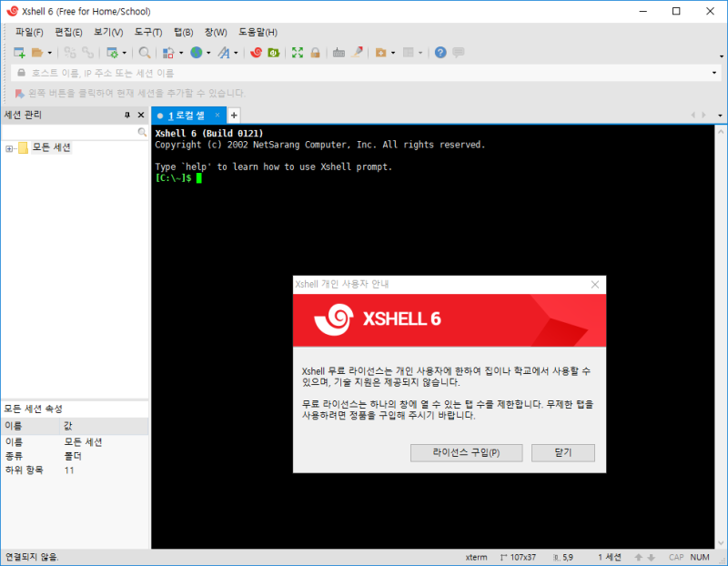Click the new folder transfer icon

[x=380, y=53]
